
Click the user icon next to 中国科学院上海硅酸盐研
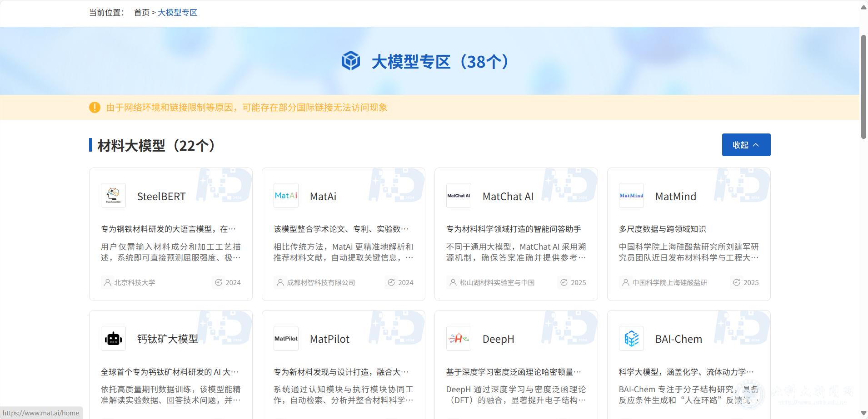coord(626,282)
